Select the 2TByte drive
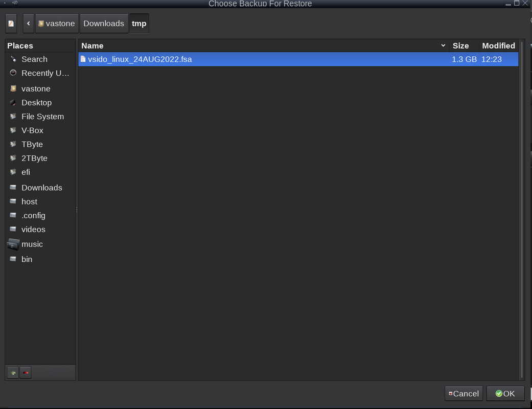This screenshot has height=409, width=532. 40,158
